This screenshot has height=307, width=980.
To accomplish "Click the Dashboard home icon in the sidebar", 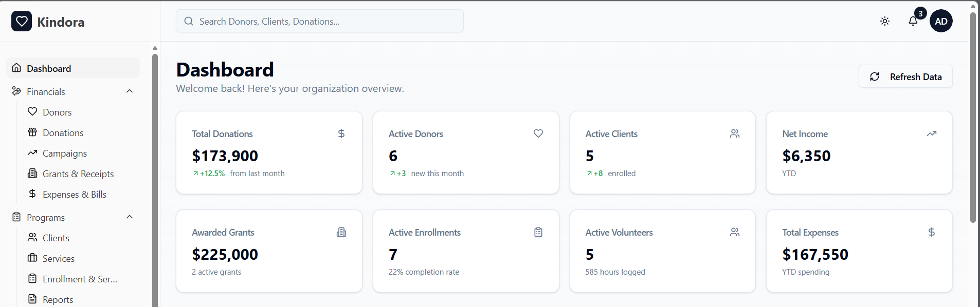I will coord(16,68).
